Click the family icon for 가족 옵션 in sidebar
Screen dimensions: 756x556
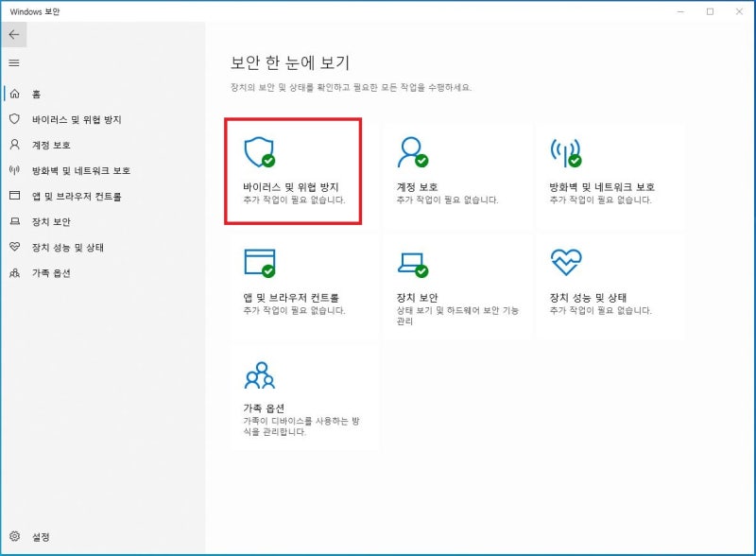pos(15,272)
